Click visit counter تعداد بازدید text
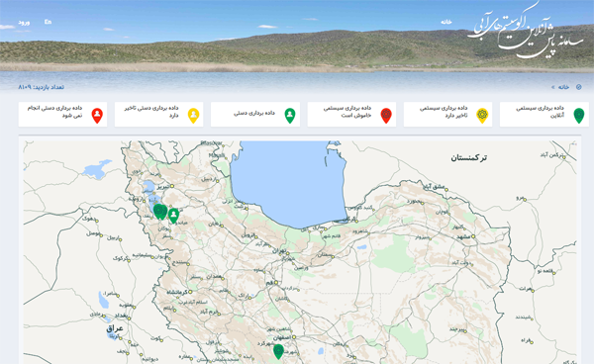594x364 pixels. 41,87
